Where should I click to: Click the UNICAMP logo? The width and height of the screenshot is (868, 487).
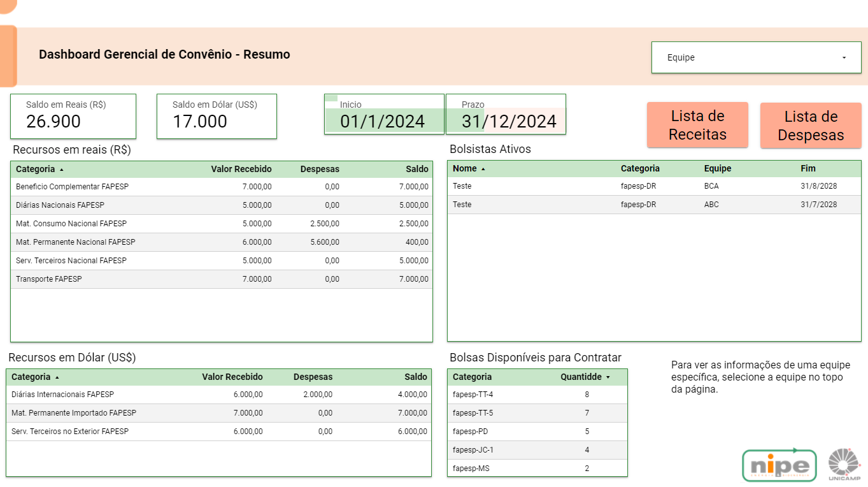pyautogui.click(x=844, y=465)
